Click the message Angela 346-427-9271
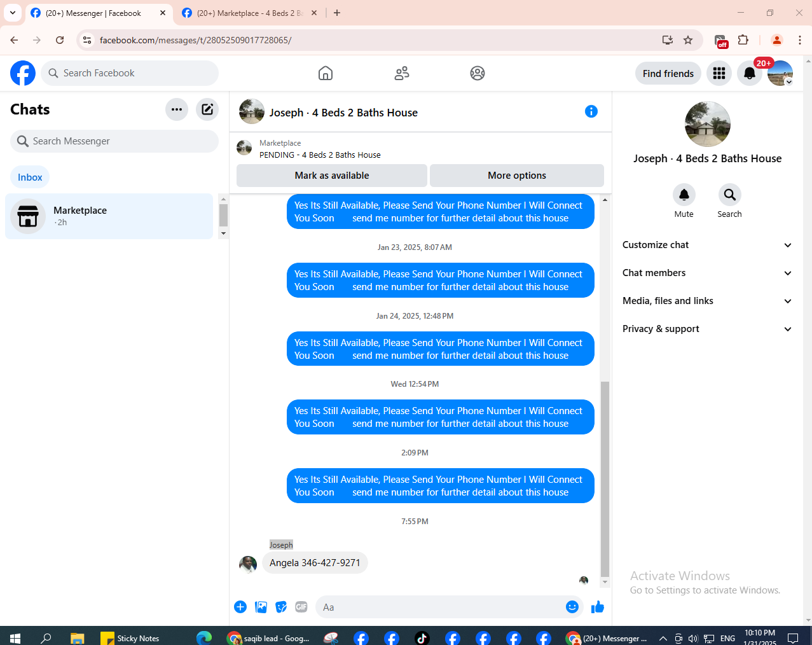Viewport: 812px width, 645px height. point(315,563)
